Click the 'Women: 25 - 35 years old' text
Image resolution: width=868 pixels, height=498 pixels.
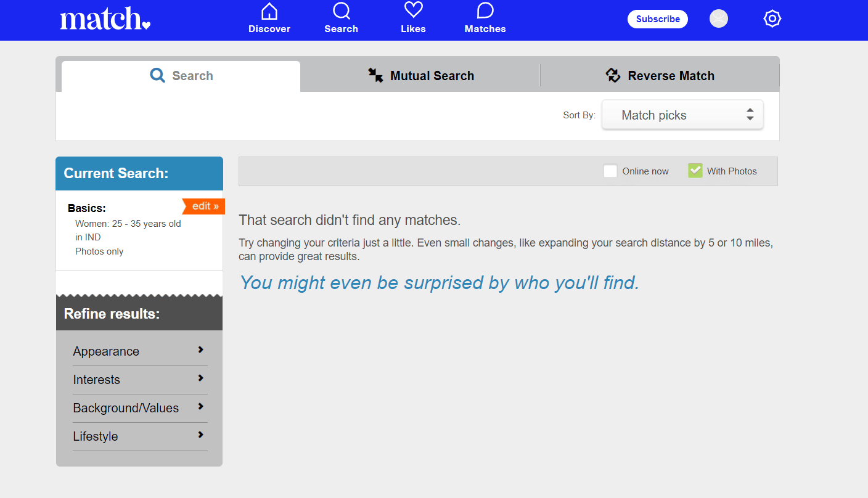pos(128,224)
